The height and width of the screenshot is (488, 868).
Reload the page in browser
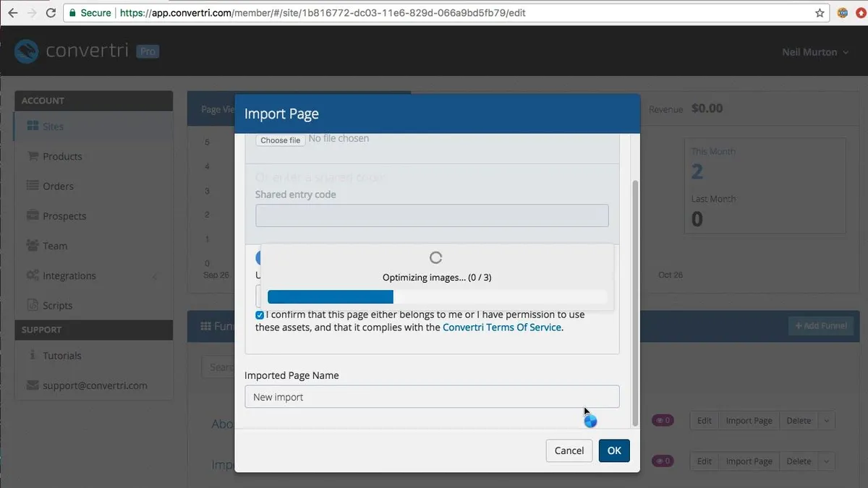click(50, 13)
